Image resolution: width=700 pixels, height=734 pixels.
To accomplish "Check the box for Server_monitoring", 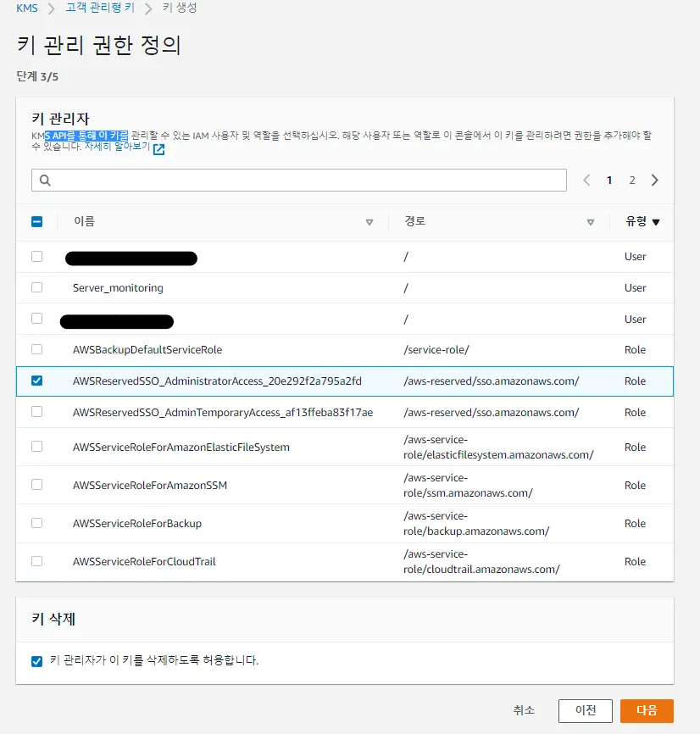I will pyautogui.click(x=37, y=287).
